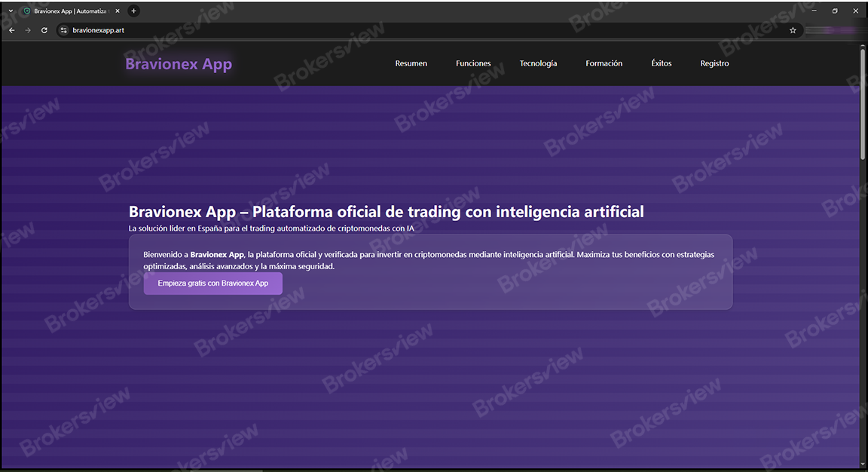The width and height of the screenshot is (868, 472).
Task: Close the Bravionex App tab
Action: (x=117, y=11)
